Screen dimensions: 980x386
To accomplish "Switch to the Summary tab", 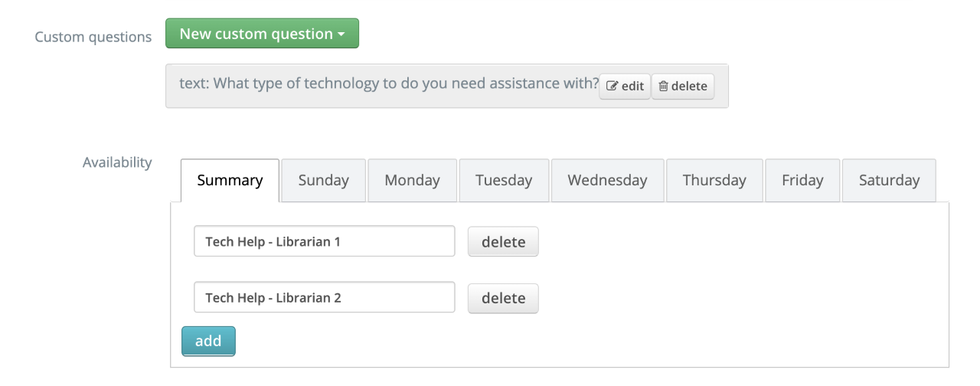I will [x=230, y=181].
